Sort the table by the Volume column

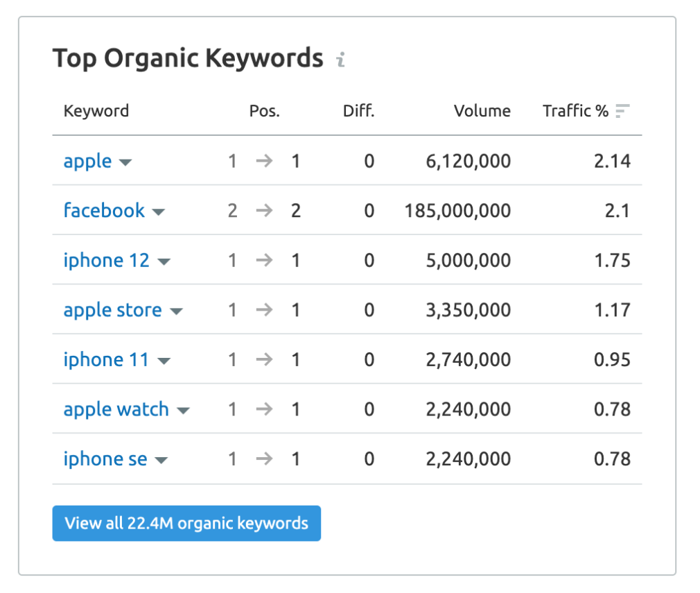click(x=482, y=110)
